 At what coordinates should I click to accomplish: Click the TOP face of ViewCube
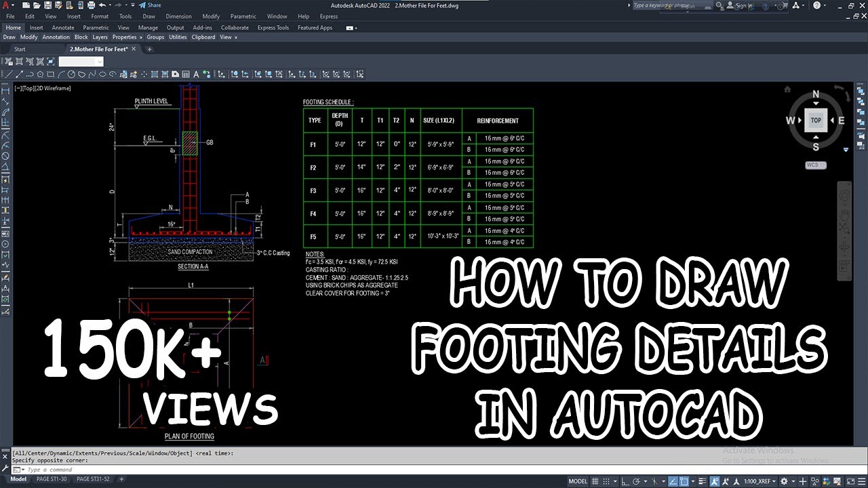[816, 120]
